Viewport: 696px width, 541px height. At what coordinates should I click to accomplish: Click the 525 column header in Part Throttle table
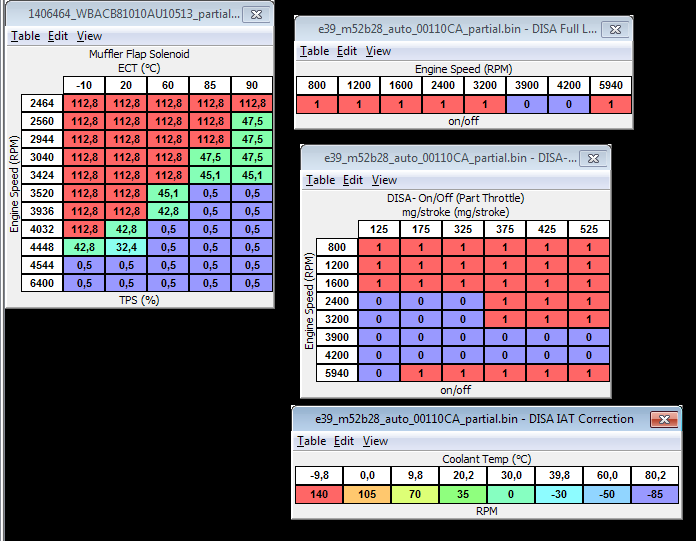pyautogui.click(x=589, y=229)
